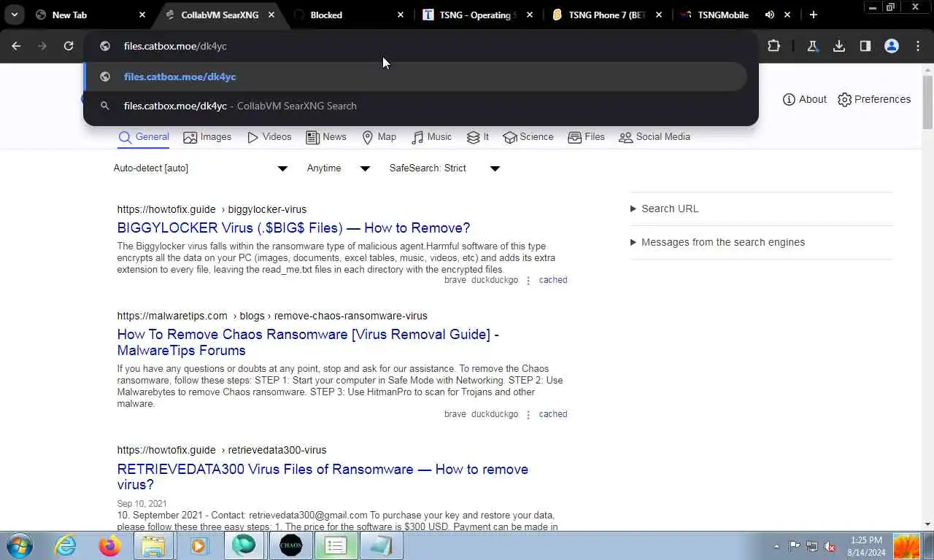Image resolution: width=934 pixels, height=560 pixels.
Task: Click the muted volume tray icon
Action: point(830,546)
